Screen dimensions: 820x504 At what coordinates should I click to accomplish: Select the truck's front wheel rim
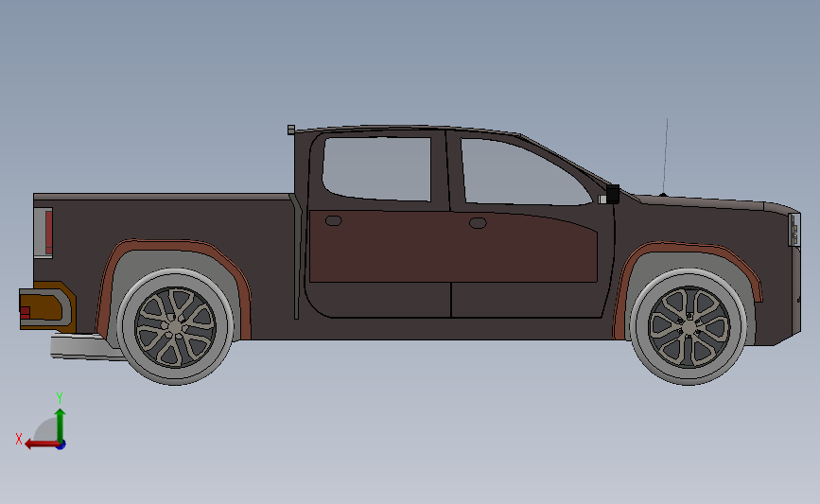coord(689,327)
